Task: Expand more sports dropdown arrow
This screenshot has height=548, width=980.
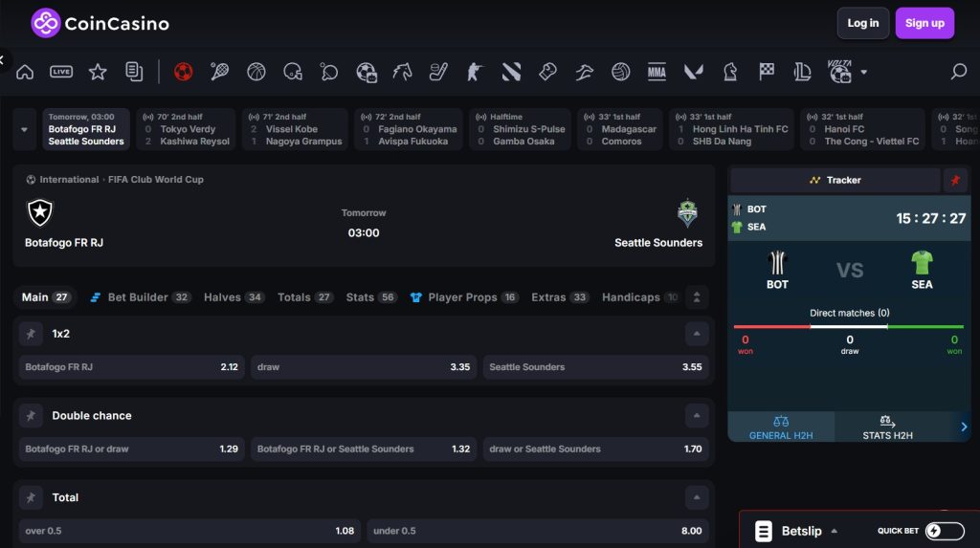Action: [864, 72]
